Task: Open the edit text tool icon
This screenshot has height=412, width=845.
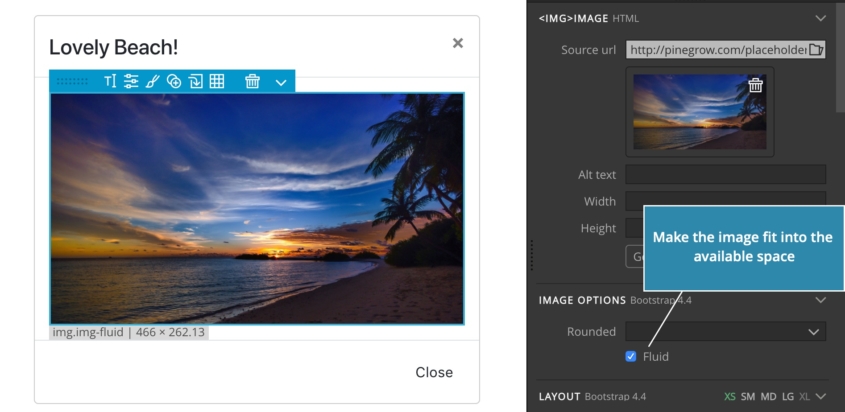Action: pyautogui.click(x=110, y=81)
